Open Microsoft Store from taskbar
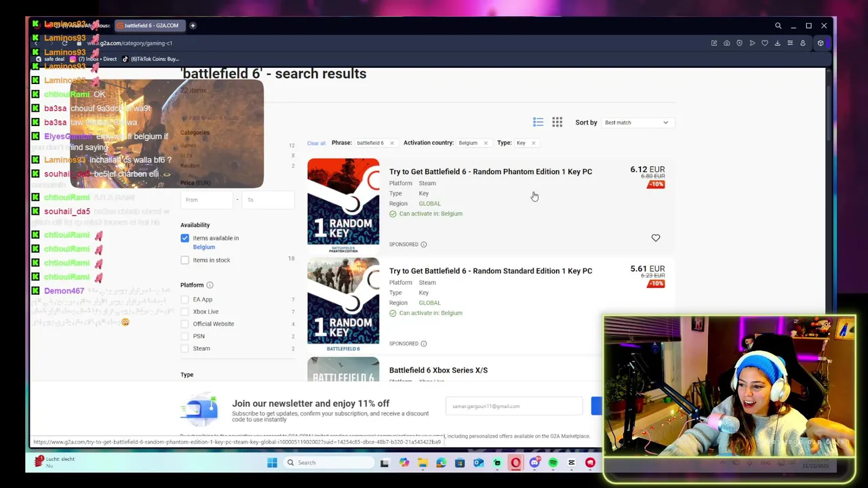This screenshot has width=868, height=488. (460, 463)
